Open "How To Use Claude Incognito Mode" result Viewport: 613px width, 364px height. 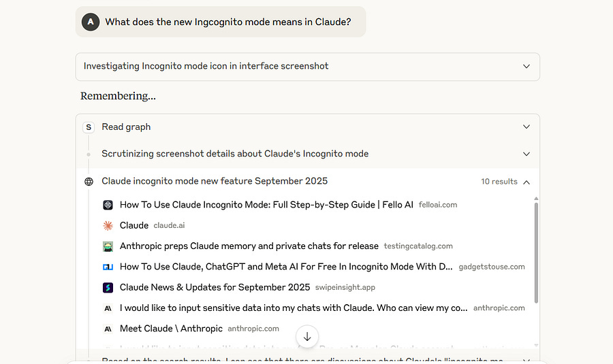coord(266,205)
